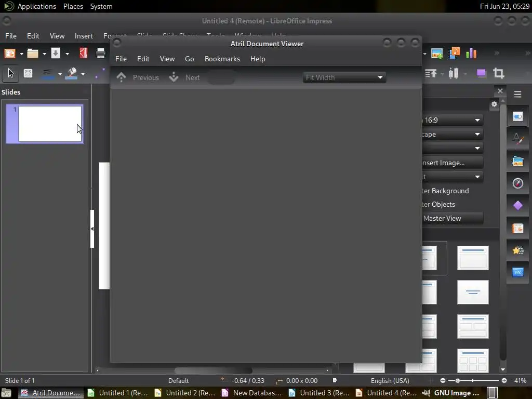Click the 41% zoom level
Screen dimensions: 532x399
(x=520, y=381)
